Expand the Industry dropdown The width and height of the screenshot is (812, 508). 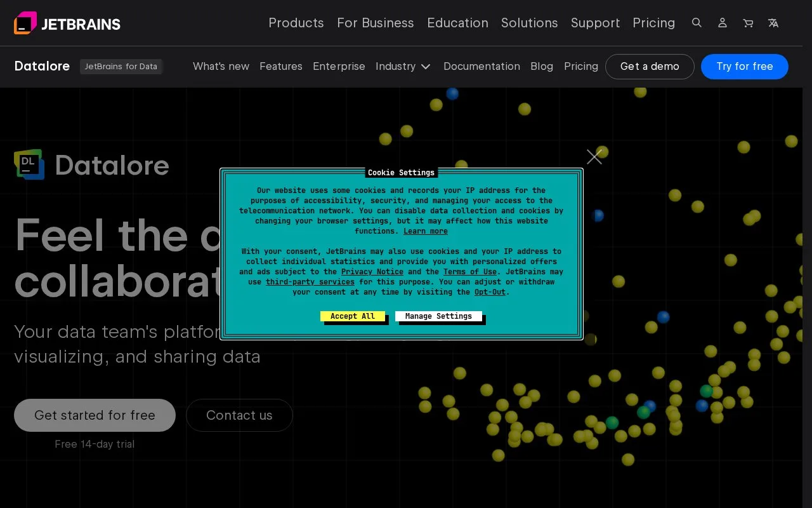[x=403, y=66]
